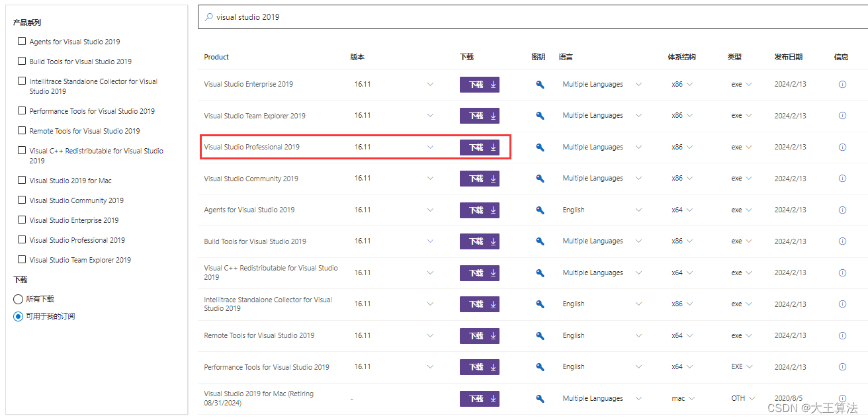Click key icon for Remote Tools row

point(540,336)
